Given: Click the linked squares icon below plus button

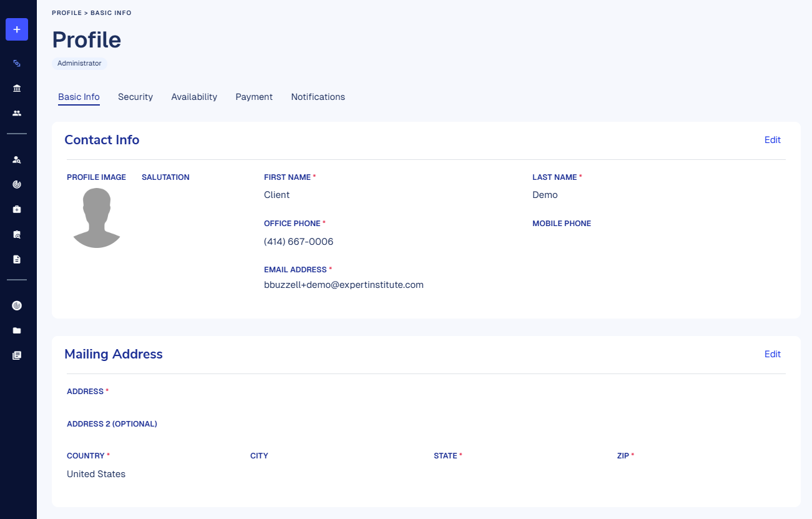Looking at the screenshot, I should coord(17,63).
